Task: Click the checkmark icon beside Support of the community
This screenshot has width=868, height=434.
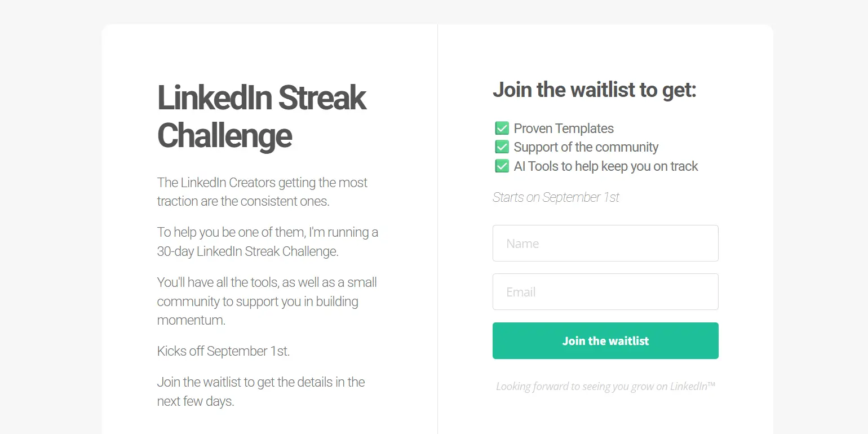Action: 502,147
